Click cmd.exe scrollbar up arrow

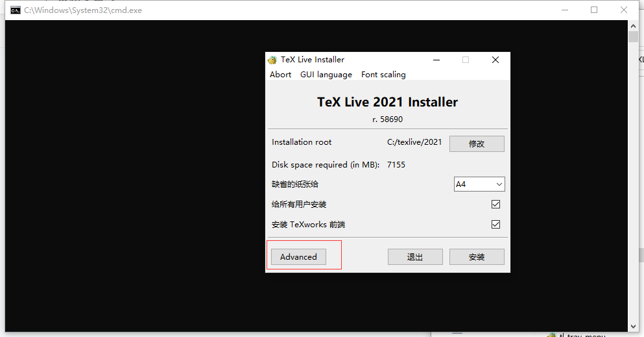[633, 25]
